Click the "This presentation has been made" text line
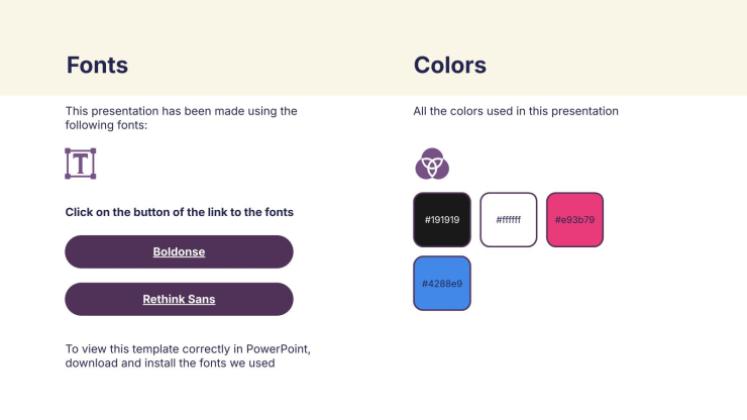747x420 pixels. pyautogui.click(x=181, y=111)
